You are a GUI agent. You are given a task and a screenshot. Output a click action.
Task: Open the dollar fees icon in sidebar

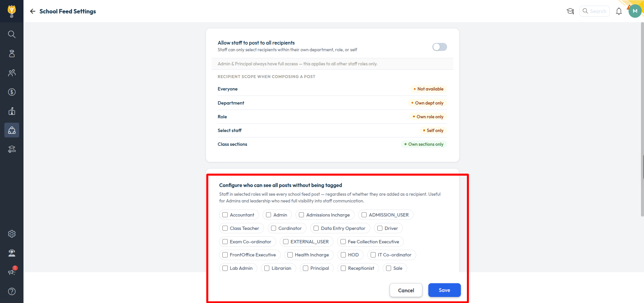(x=12, y=92)
